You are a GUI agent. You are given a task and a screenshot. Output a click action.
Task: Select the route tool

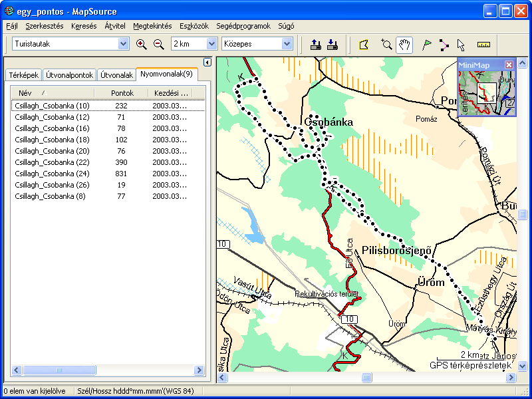444,45
